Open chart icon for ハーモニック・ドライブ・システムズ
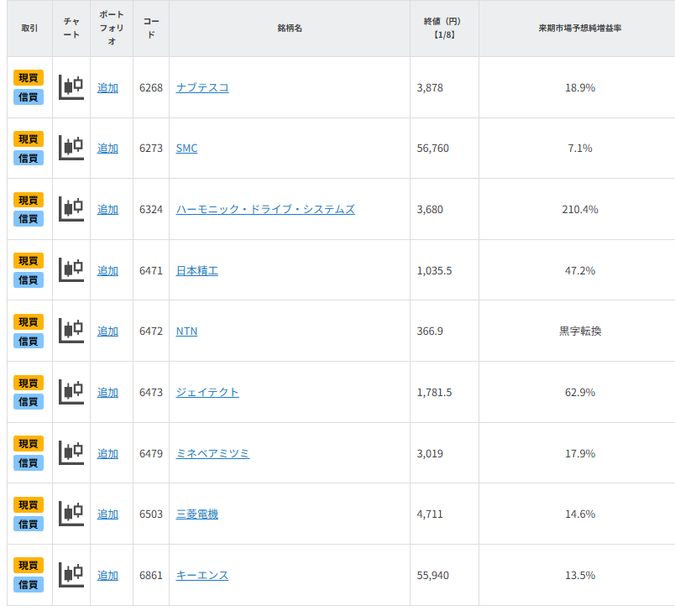Viewport: 675px width, 616px height. tap(71, 209)
